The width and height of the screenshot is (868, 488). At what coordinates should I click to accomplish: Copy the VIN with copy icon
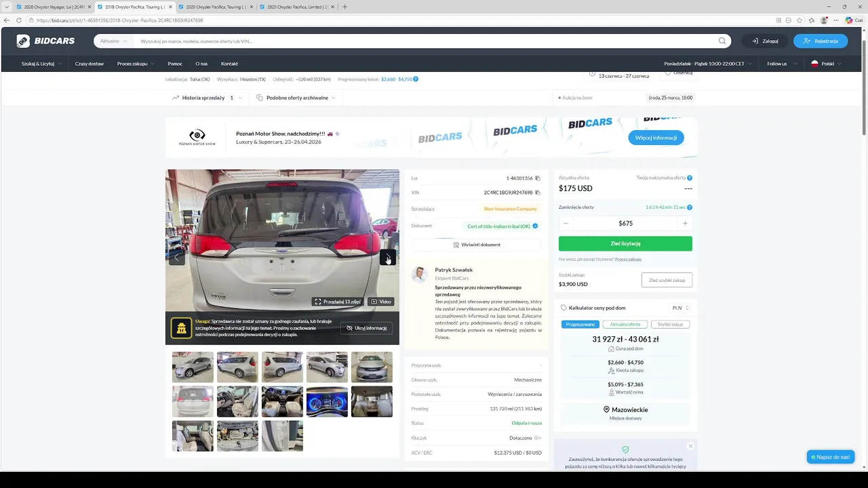pos(538,192)
